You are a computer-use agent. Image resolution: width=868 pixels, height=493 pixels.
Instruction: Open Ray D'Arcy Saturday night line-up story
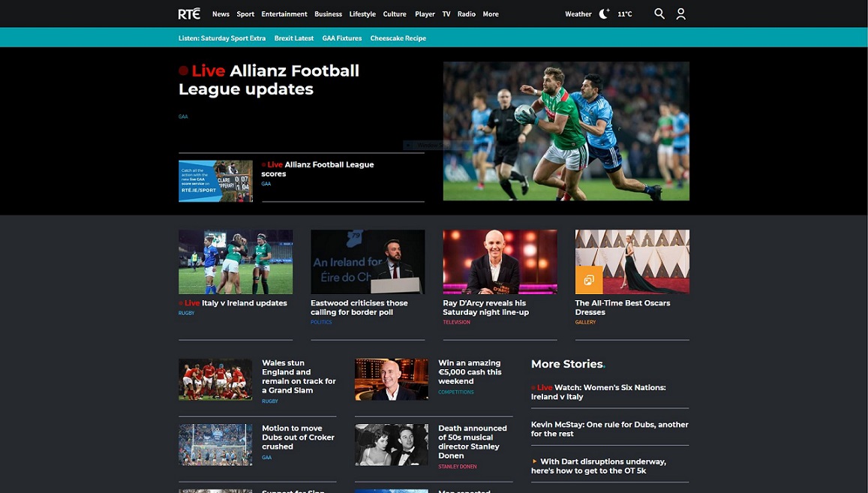(485, 308)
